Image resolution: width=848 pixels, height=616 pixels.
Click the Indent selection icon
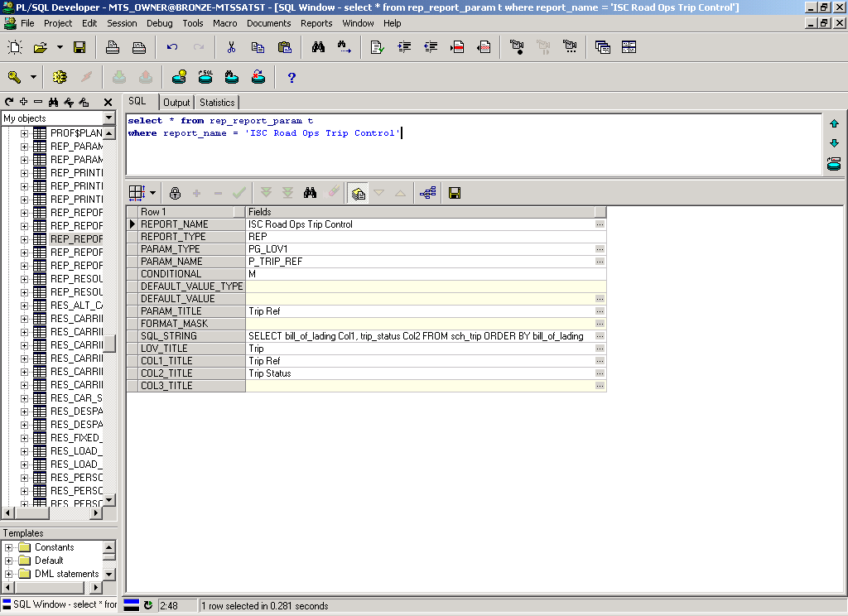click(x=404, y=47)
